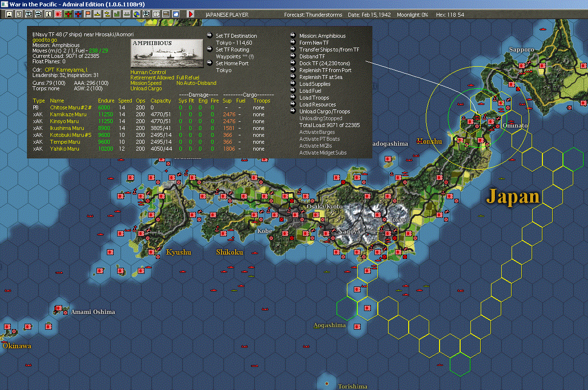Choose Load Supplies option
Image resolution: width=588 pixels, height=390 pixels.
tap(315, 84)
